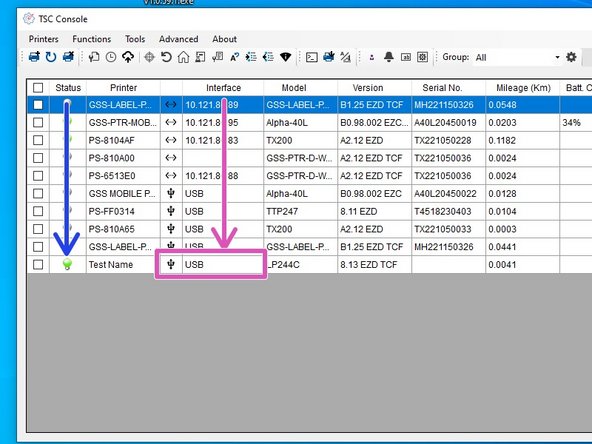Toggle the select-all header checkbox

click(x=38, y=88)
